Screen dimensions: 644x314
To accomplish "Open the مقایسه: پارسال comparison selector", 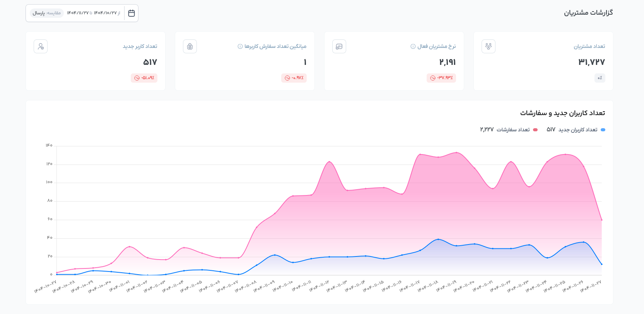I will coord(47,13).
